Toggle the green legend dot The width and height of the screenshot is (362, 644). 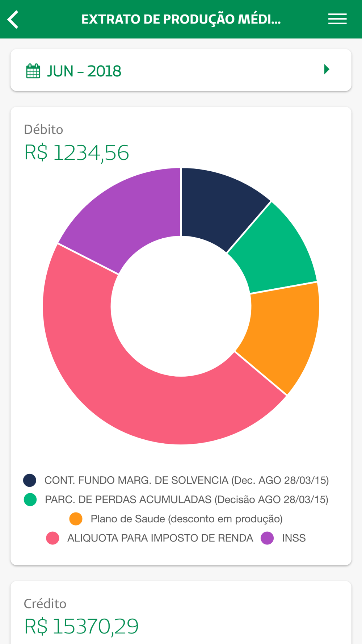click(x=30, y=500)
